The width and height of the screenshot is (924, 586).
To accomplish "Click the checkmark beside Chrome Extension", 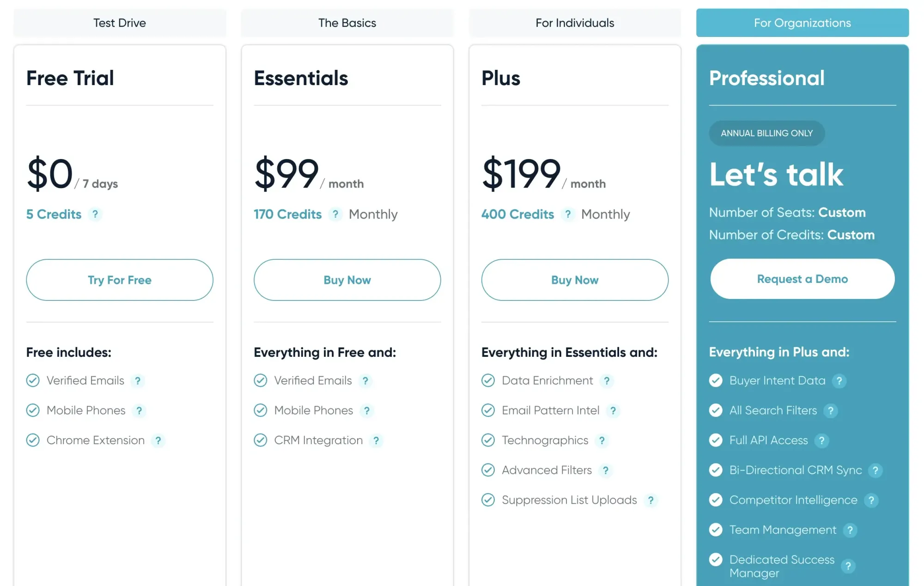I will pos(33,440).
